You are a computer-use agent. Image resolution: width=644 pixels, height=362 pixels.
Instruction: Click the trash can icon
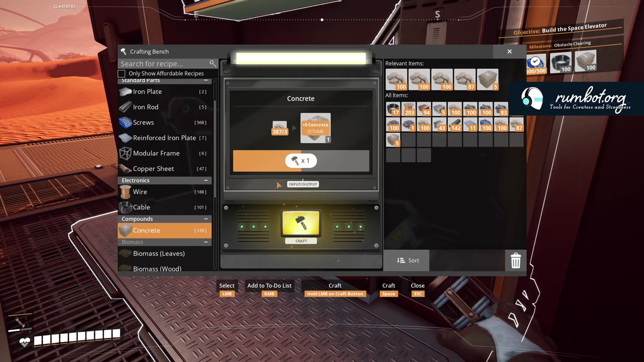coord(516,260)
